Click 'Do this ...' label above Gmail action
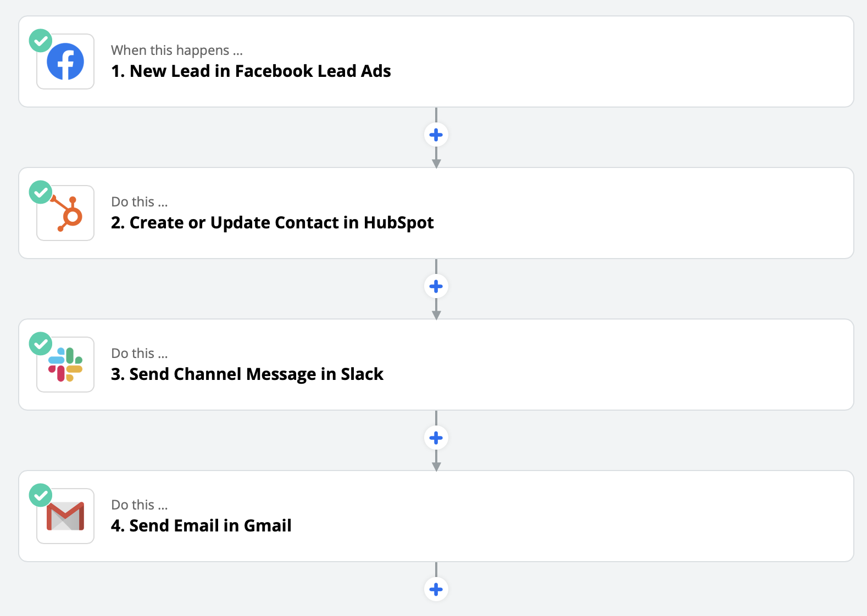Viewport: 867px width, 616px height. click(139, 505)
